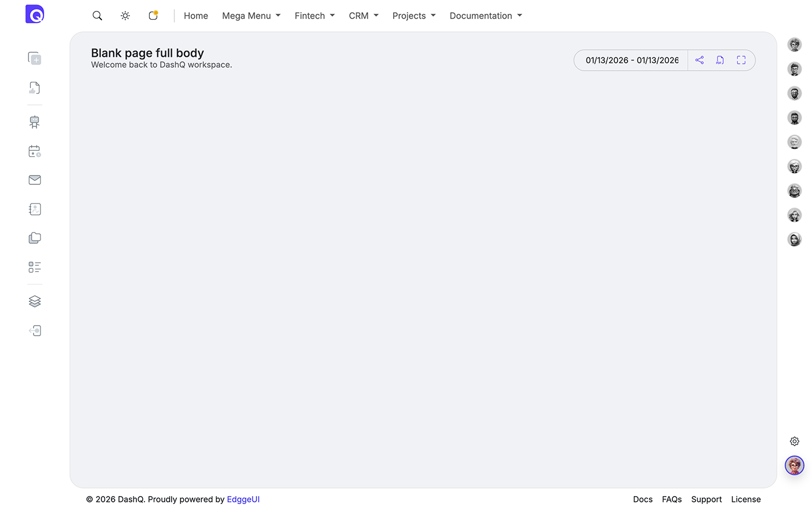The width and height of the screenshot is (812, 510).
Task: Open the search magnifier icon
Action: 97,16
